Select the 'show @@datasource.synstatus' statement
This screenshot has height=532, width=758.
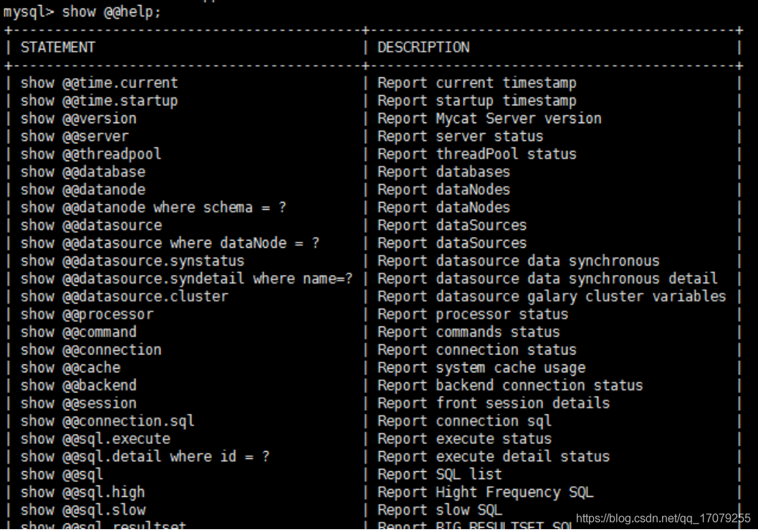coord(133,261)
